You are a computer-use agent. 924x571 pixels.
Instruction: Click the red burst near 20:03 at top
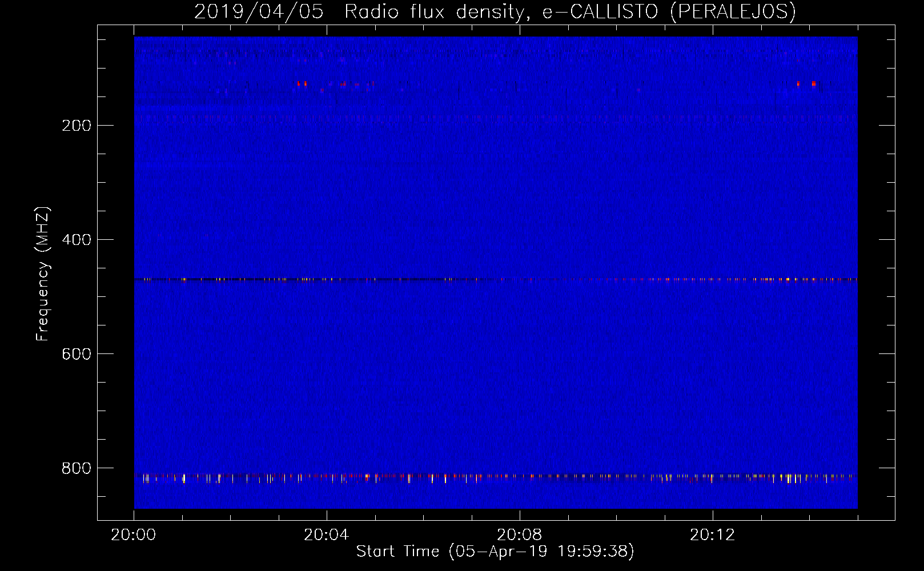[302, 83]
